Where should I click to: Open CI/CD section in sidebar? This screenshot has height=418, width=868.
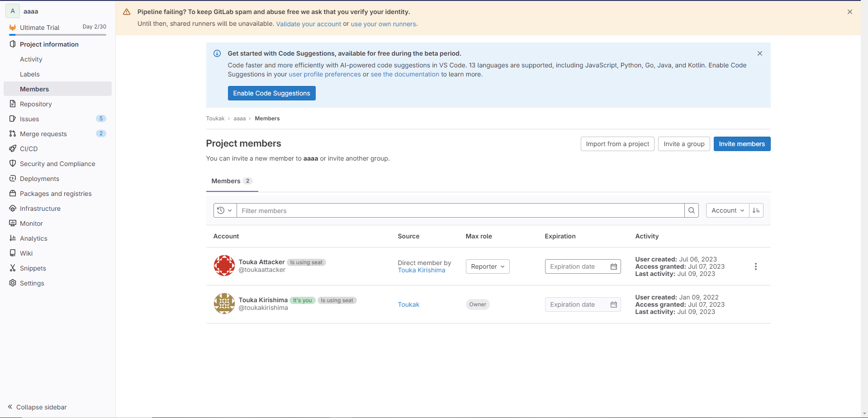tap(29, 149)
